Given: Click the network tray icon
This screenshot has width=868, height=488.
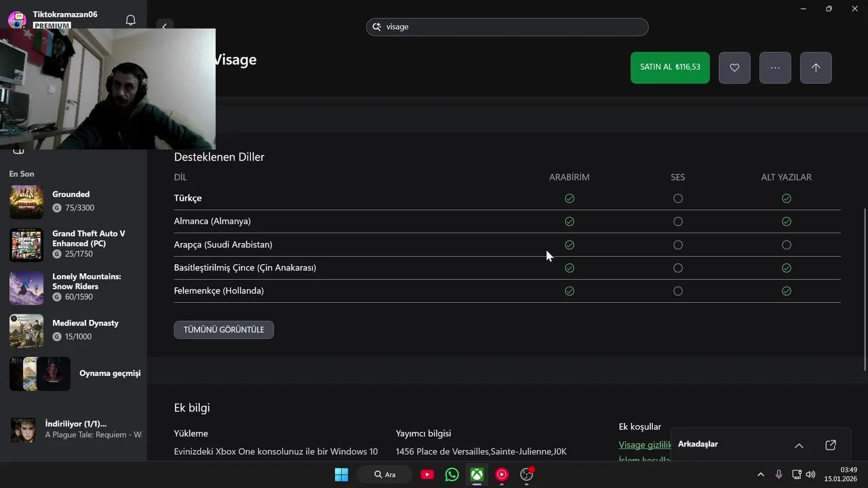Looking at the screenshot, I should pos(797,474).
